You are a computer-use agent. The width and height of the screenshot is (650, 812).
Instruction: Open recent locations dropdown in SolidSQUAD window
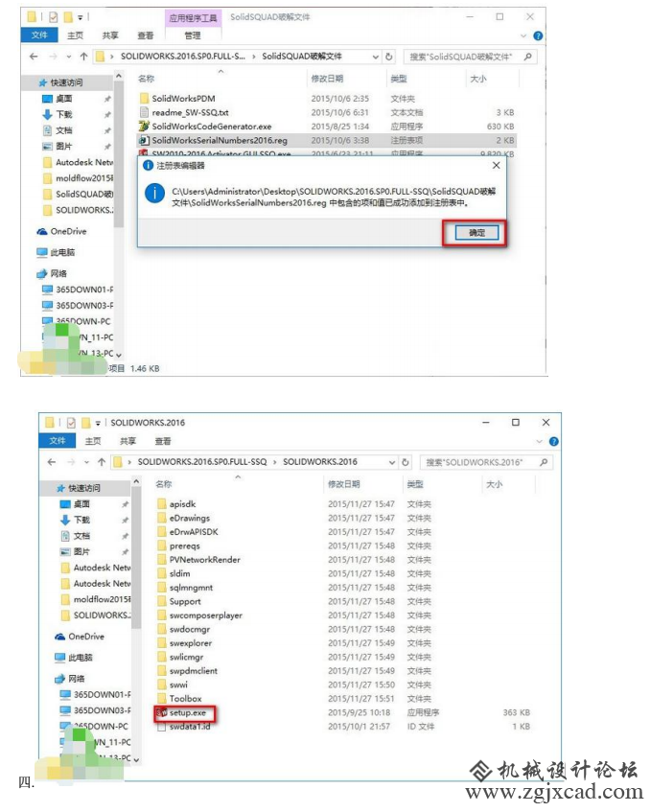(x=69, y=57)
